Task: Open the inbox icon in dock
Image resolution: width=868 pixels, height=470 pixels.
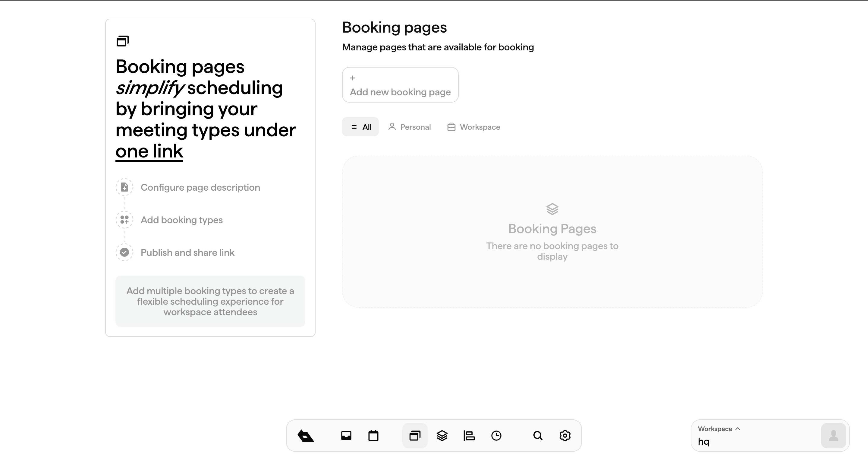Action: click(x=346, y=436)
